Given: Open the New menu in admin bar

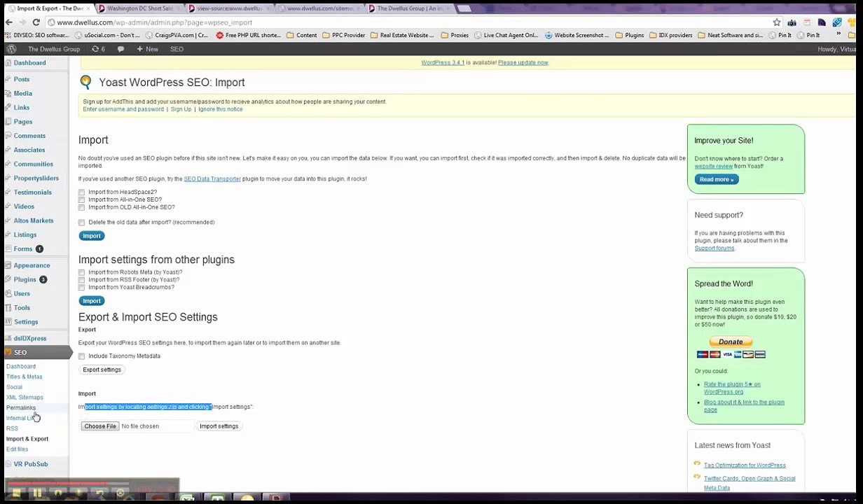Looking at the screenshot, I should click(x=147, y=49).
